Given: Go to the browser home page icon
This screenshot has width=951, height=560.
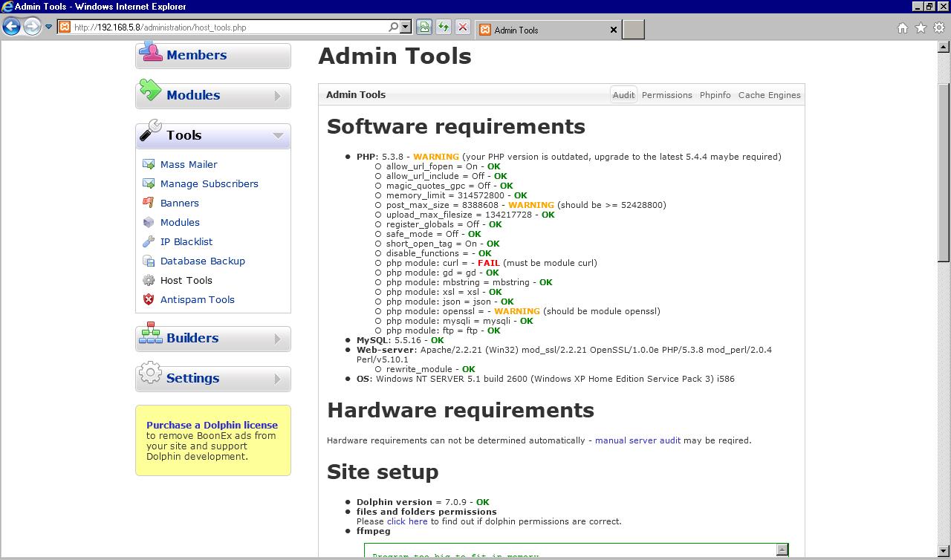Looking at the screenshot, I should (902, 28).
